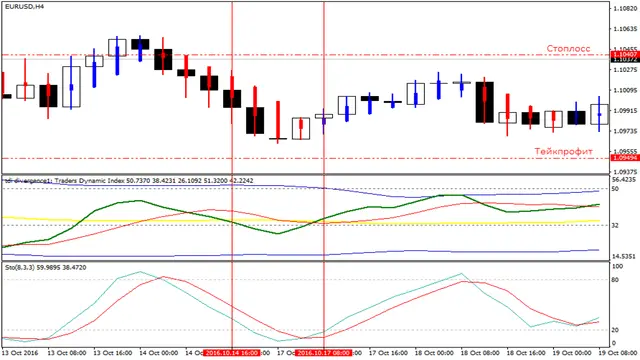Image resolution: width=640 pixels, height=360 pixels.
Task: Click the 17 Oct 16:00 time axis label
Action: point(388,353)
